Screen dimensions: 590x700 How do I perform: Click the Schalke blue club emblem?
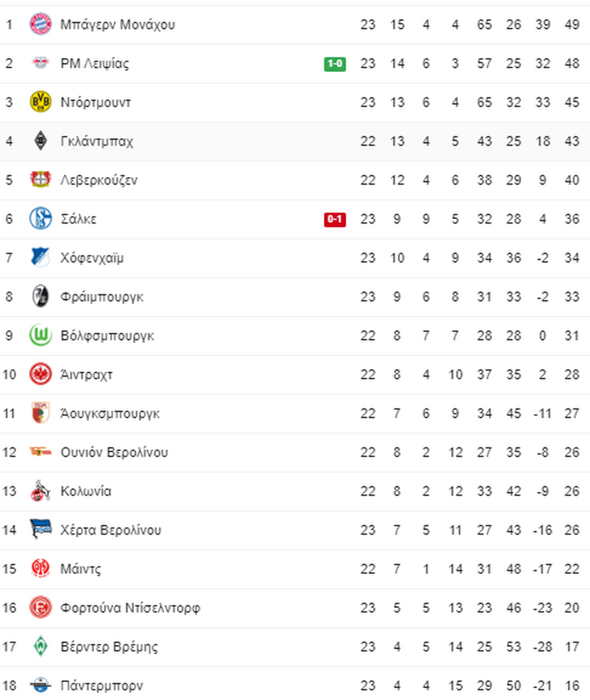[40, 218]
